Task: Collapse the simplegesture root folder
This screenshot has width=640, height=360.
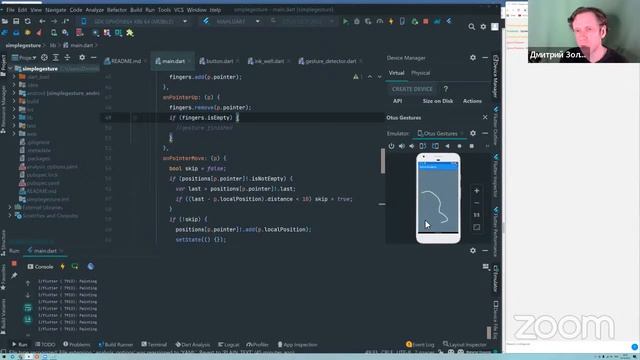Action: [10, 69]
